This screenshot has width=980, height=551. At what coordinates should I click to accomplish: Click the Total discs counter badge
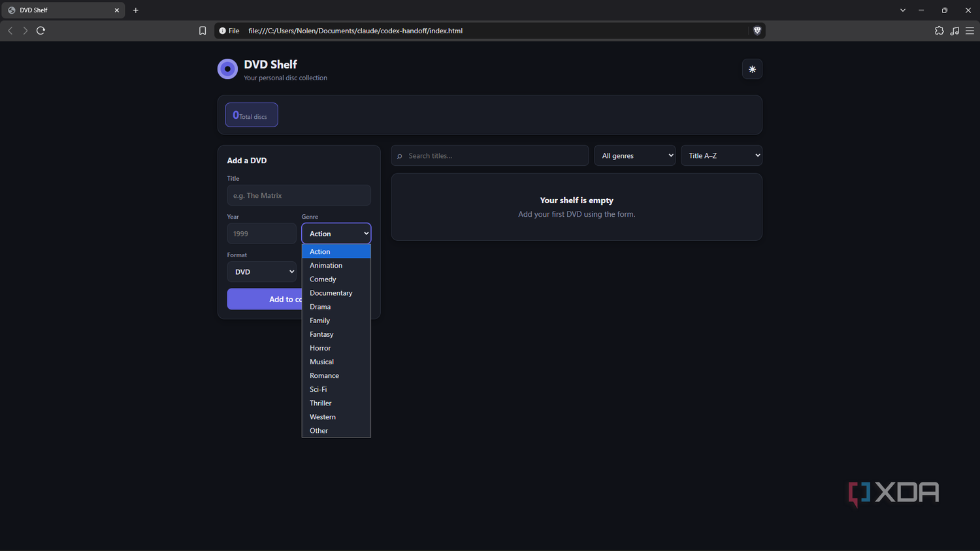[x=252, y=115]
